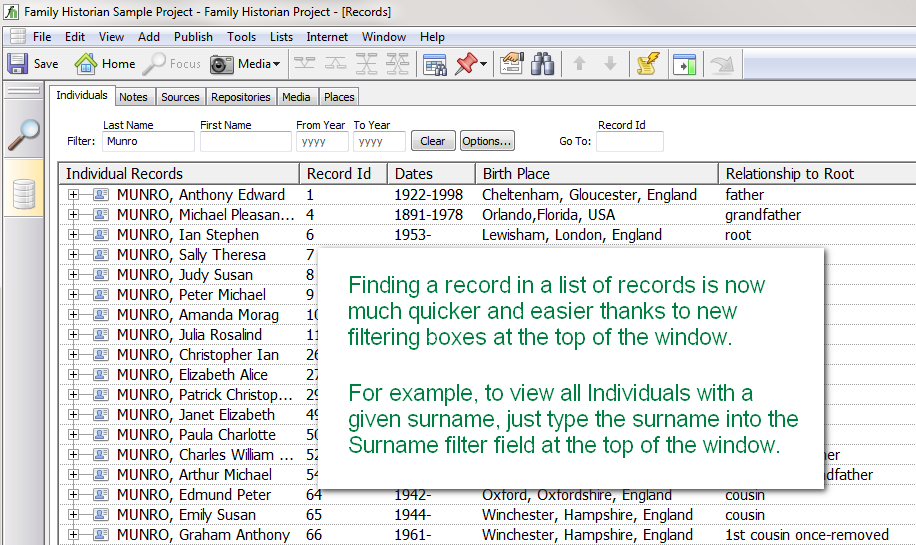Click the menu bar grip icon beside File
This screenshot has height=545, width=916.
point(18,36)
